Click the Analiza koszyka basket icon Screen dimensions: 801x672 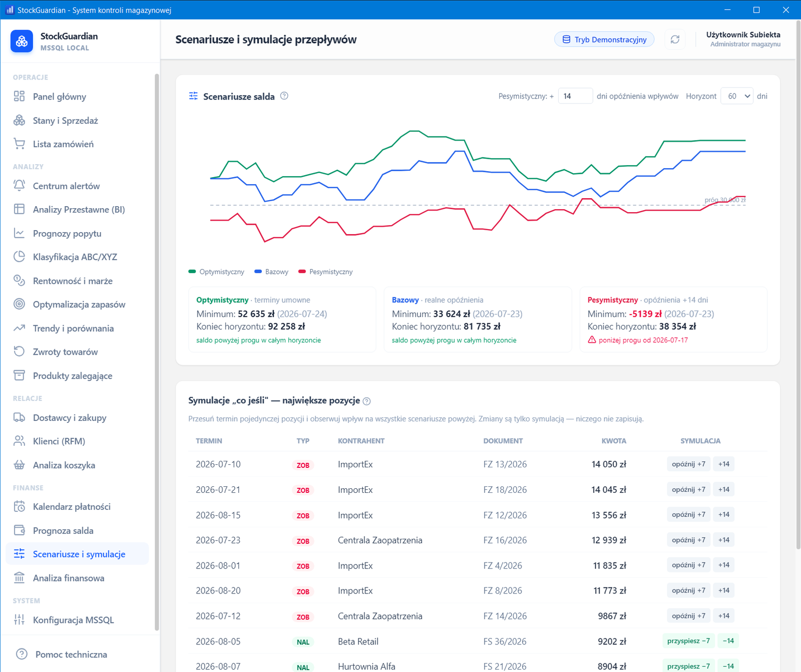click(19, 465)
